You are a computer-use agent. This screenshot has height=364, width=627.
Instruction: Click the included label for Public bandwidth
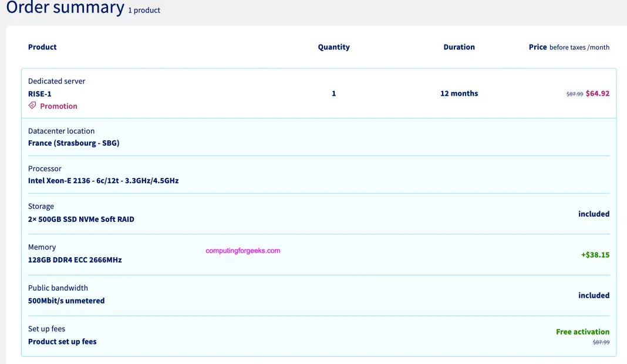[594, 295]
